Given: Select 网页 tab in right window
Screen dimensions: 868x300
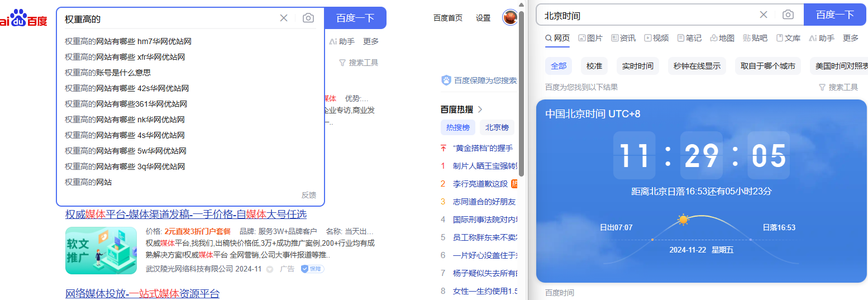Looking at the screenshot, I should coord(557,38).
